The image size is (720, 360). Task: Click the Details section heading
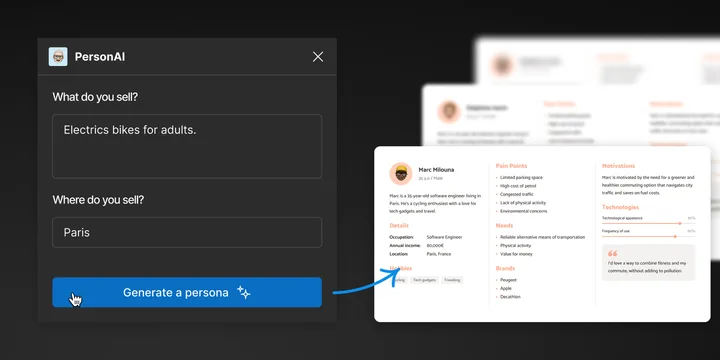pos(399,225)
